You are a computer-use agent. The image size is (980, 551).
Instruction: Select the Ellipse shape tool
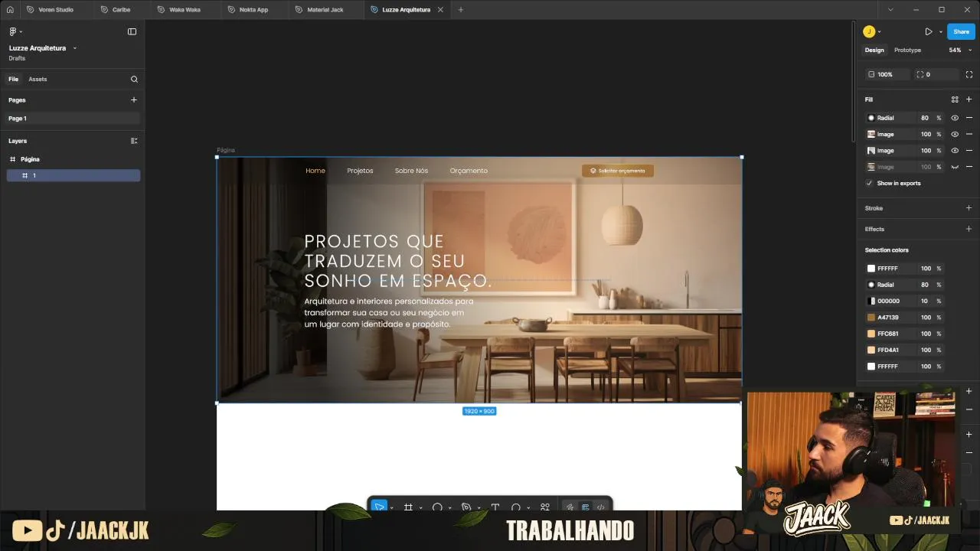[x=437, y=507]
